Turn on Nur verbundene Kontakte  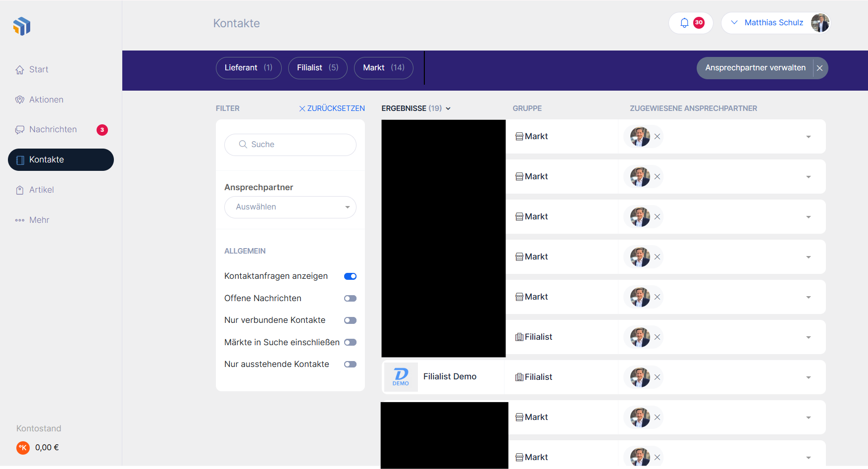tap(350, 320)
